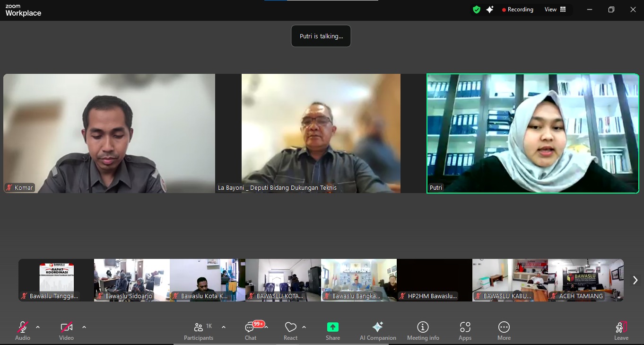Click muted mic icon on Komar's tile

[x=9, y=188]
